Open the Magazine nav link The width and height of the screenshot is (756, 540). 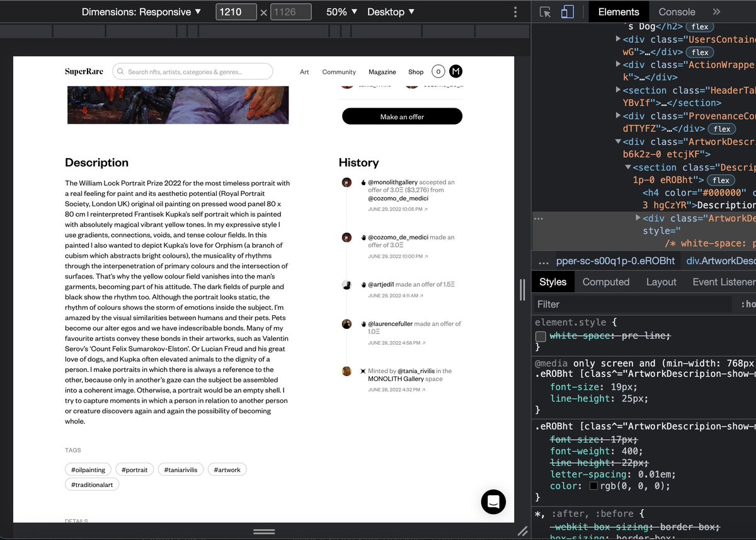point(382,72)
